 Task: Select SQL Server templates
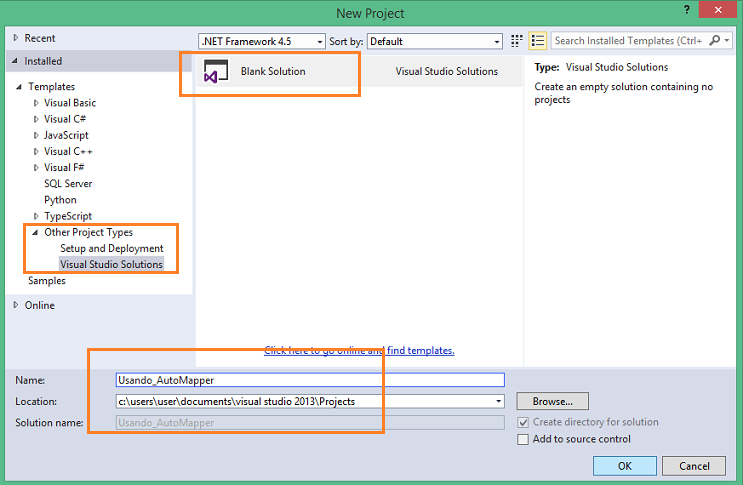click(68, 184)
